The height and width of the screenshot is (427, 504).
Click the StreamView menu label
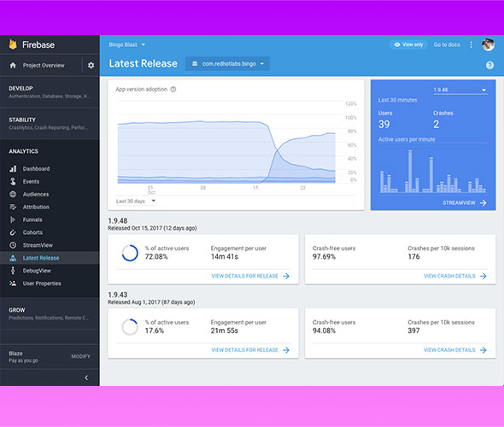(38, 245)
